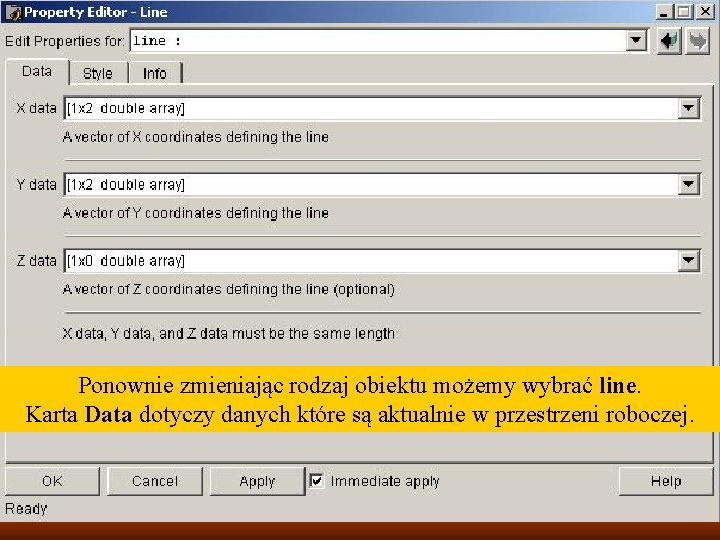This screenshot has width=720, height=540.
Task: Maximize the Property Editor window
Action: tap(684, 12)
